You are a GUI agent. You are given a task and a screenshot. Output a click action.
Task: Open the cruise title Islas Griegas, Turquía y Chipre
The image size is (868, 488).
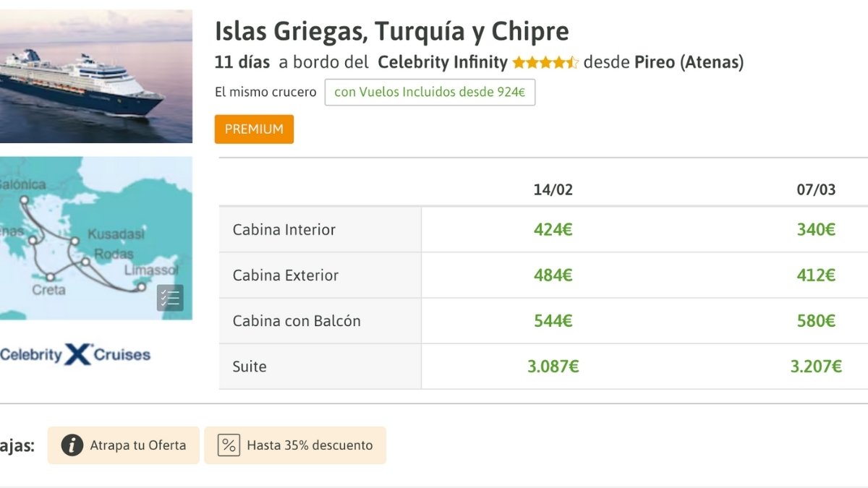pyautogui.click(x=392, y=32)
